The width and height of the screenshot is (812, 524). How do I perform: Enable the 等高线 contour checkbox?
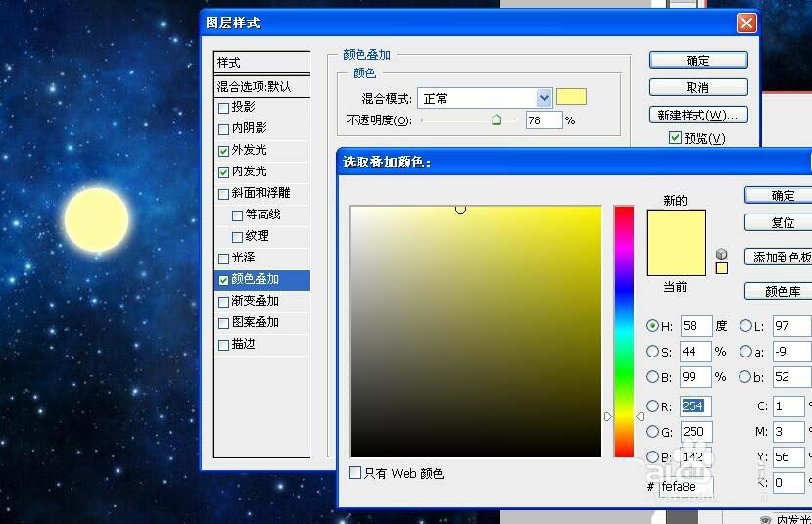238,215
